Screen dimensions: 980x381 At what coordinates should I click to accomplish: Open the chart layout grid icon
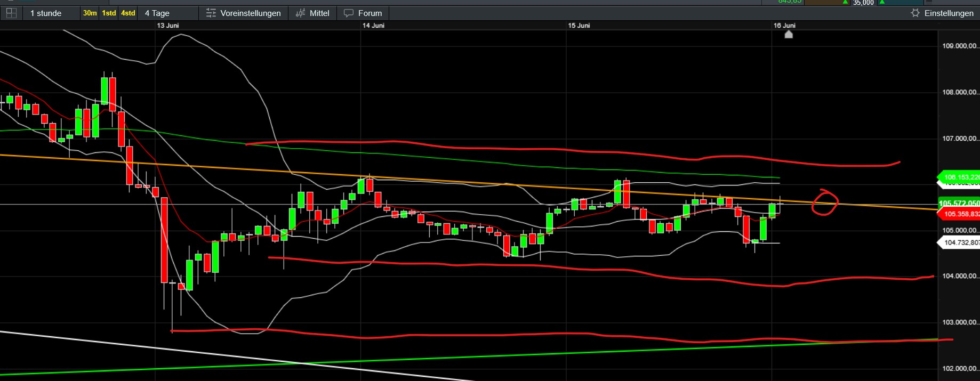point(11,13)
